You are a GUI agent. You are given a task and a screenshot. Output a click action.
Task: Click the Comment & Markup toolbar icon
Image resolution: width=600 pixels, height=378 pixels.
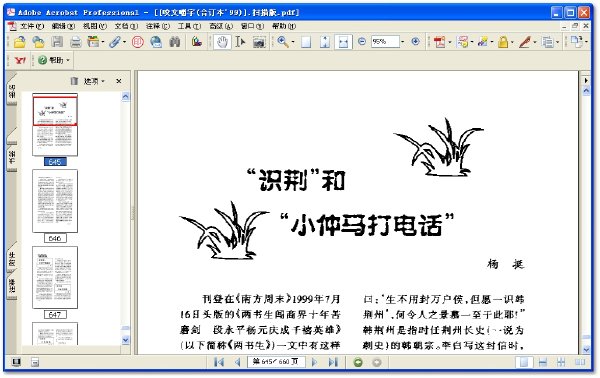click(462, 42)
